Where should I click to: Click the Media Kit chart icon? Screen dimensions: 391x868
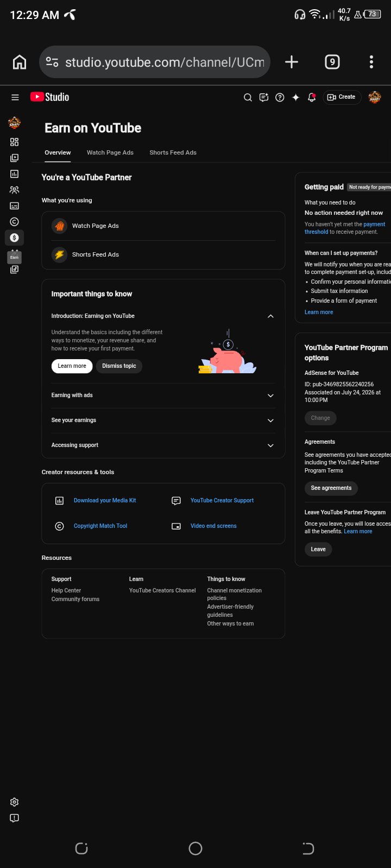pos(60,501)
